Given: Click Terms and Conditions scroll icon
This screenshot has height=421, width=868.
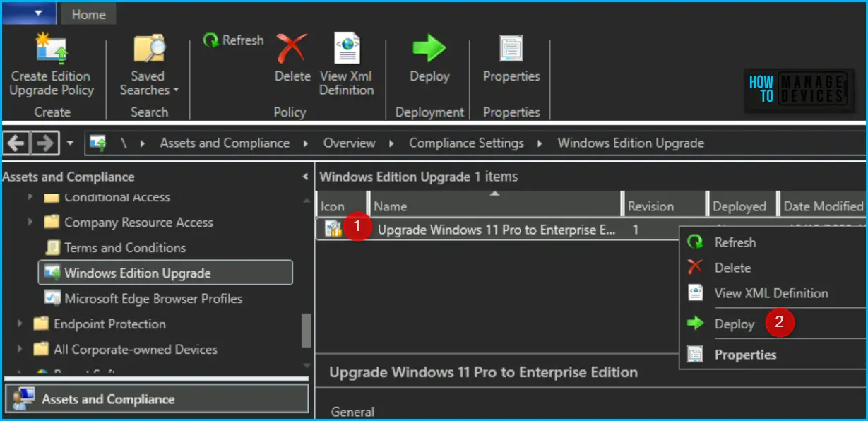Looking at the screenshot, I should click(52, 248).
